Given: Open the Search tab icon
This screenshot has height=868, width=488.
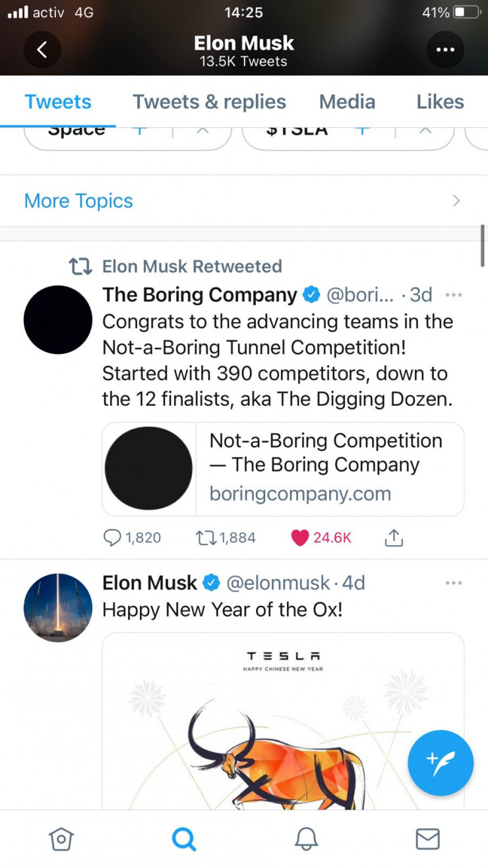Looking at the screenshot, I should 183,839.
